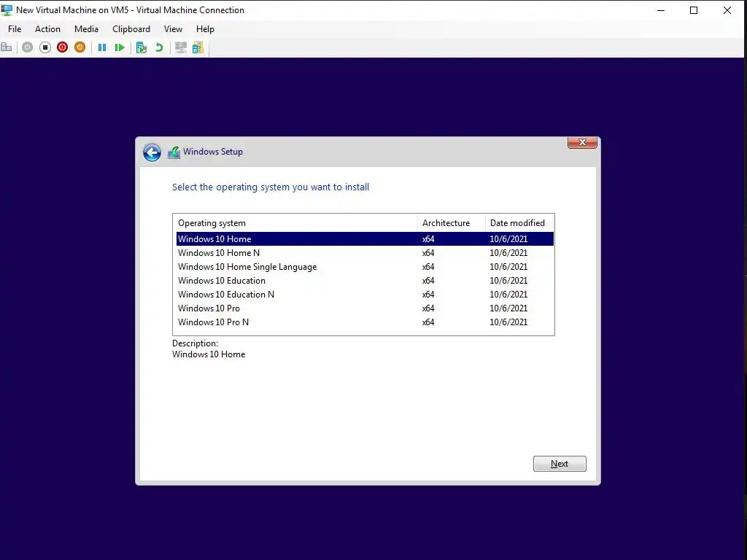747x560 pixels.
Task: Click the Turn Off toolbar icon
Action: click(45, 47)
